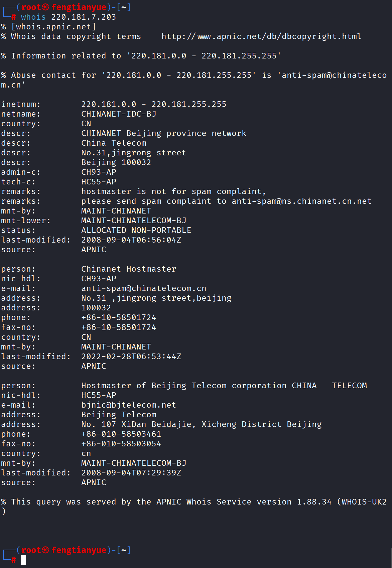Screen dimensions: 392x568
Task: Click the last-modified timestamp 2022-02-28T06:53:44Z
Action: coord(131,357)
